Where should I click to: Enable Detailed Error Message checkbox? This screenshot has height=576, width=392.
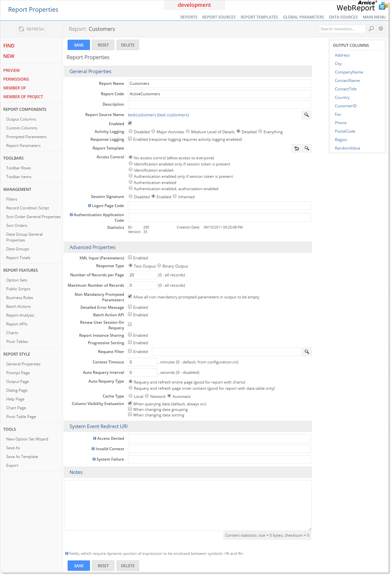coord(130,307)
